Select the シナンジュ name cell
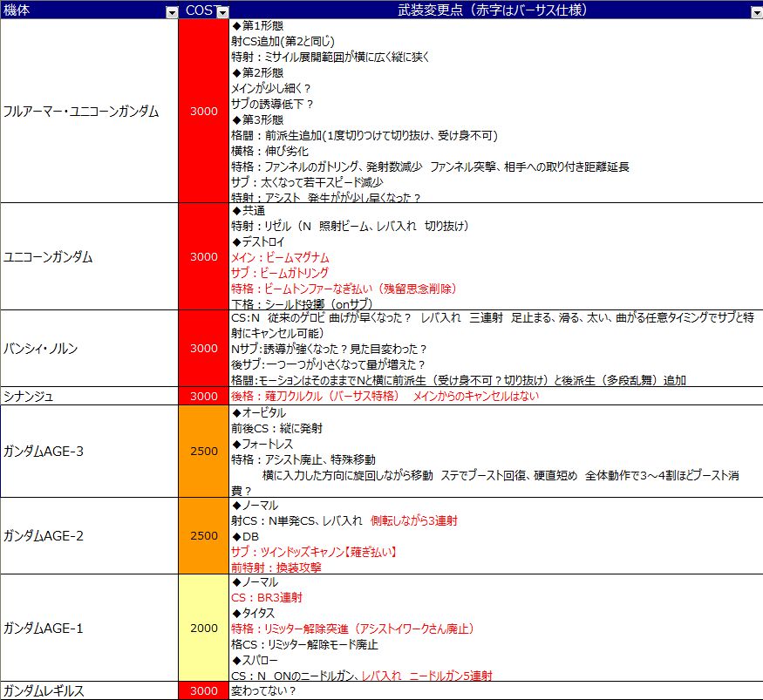This screenshot has height=700, width=763. 89,396
